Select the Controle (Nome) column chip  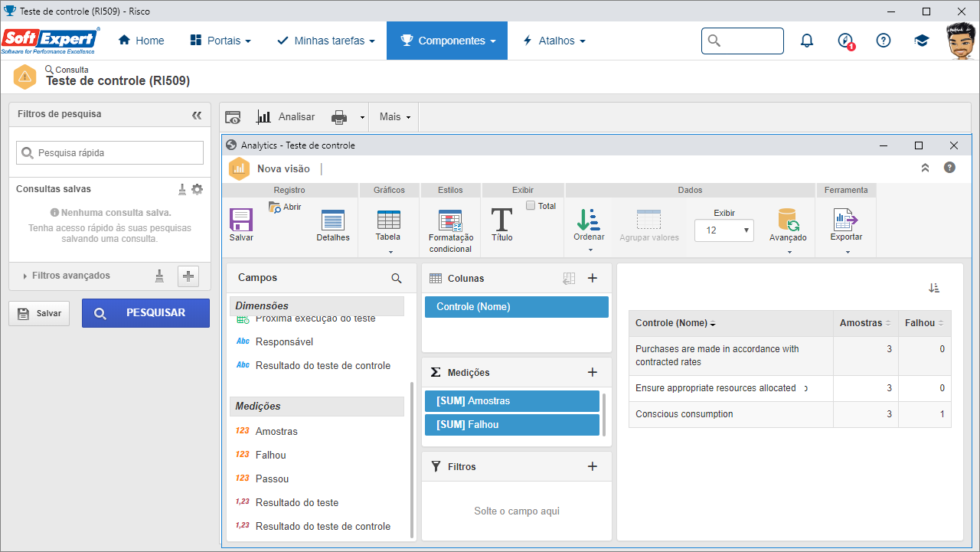click(517, 307)
